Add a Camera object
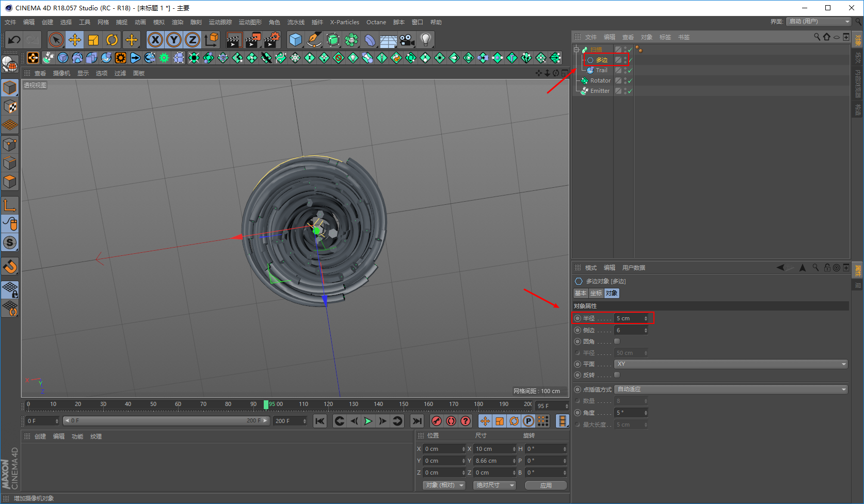 tap(407, 40)
